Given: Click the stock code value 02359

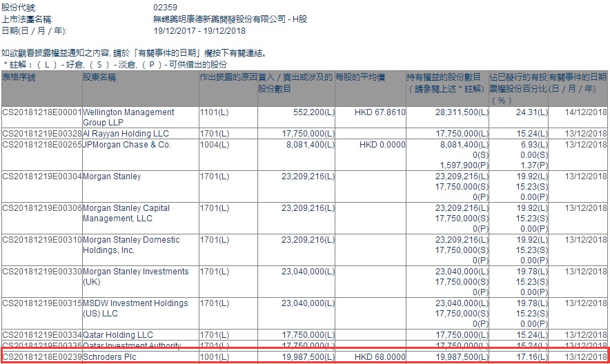Looking at the screenshot, I should 166,8.
